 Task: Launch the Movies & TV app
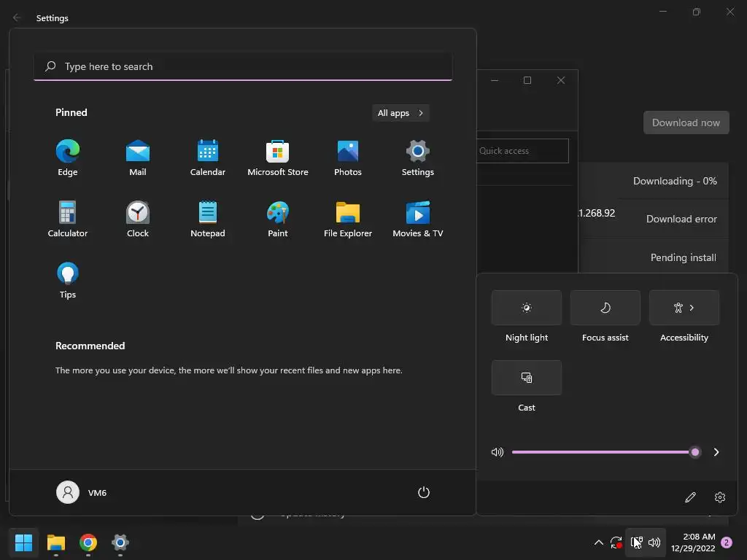[418, 219]
